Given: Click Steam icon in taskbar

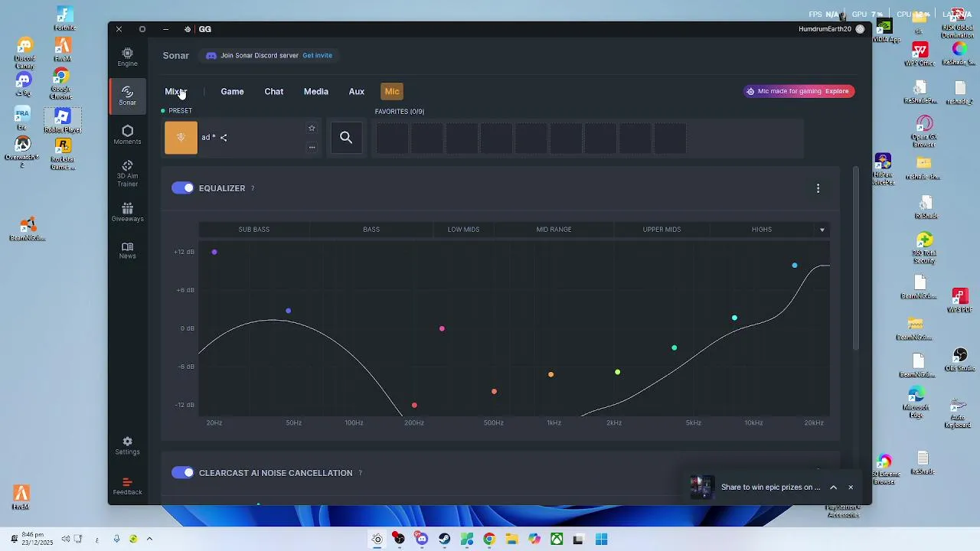Looking at the screenshot, I should [x=444, y=540].
